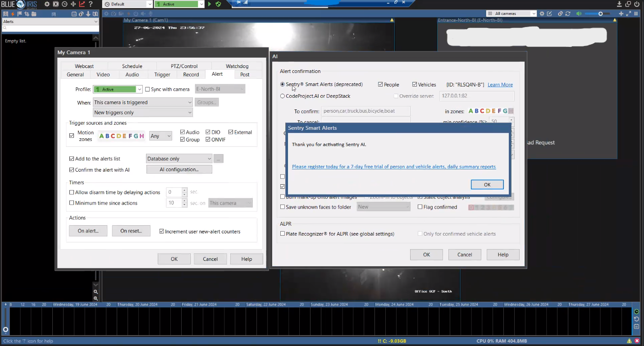Open the Active profile dropdown in top toolbar
This screenshot has height=346, width=644.
click(179, 4)
